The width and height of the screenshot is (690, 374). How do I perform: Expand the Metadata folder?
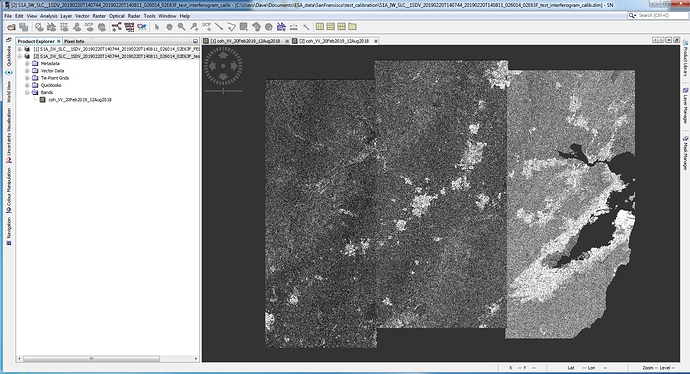[x=27, y=63]
